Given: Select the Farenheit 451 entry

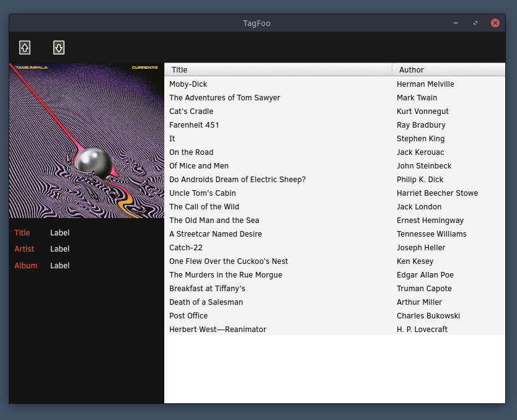Looking at the screenshot, I should (x=335, y=125).
